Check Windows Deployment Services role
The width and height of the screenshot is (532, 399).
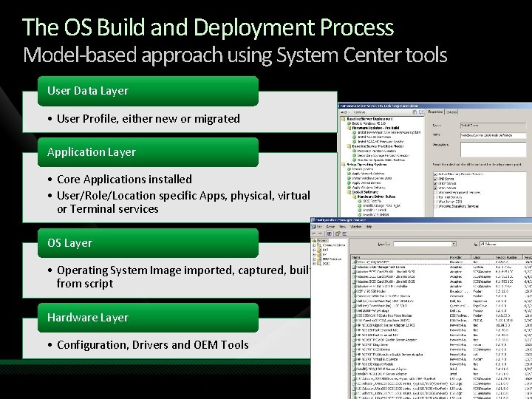tap(436, 192)
